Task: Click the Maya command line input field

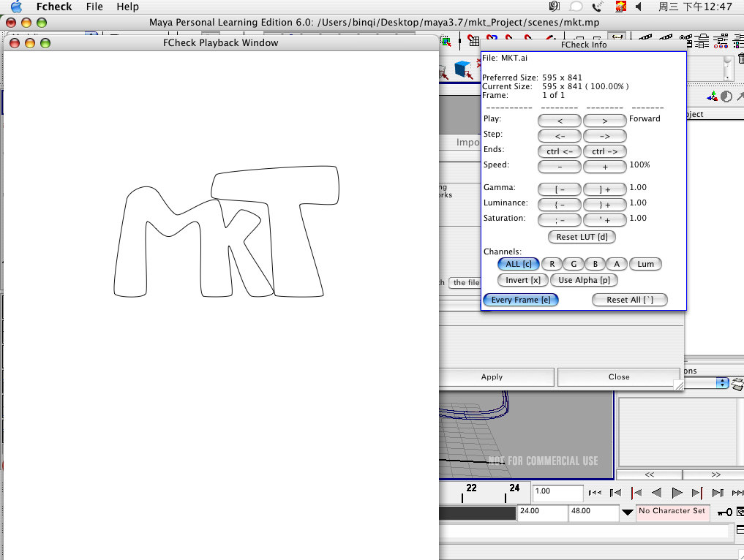Action: (584, 531)
